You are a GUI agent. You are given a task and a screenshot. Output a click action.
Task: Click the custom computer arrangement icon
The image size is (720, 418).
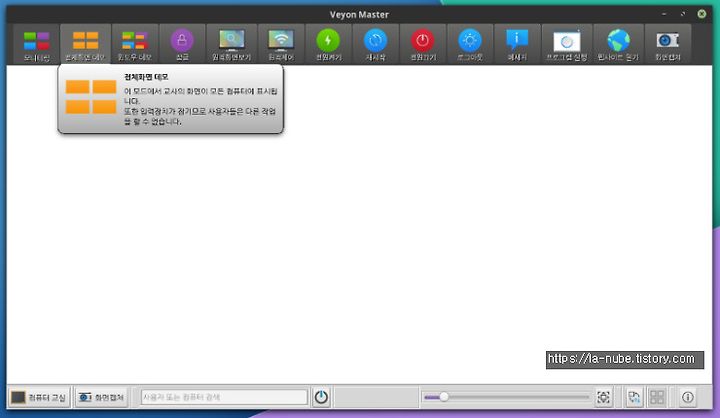(634, 397)
